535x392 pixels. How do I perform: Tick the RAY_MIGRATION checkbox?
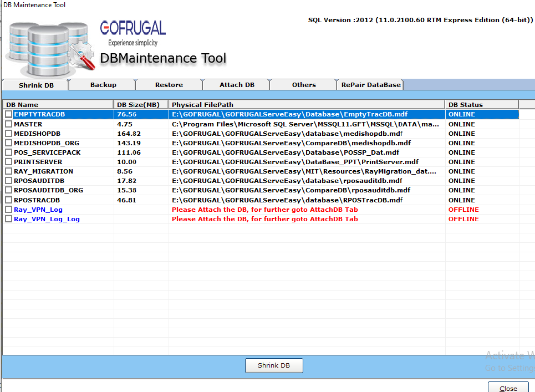(x=9, y=171)
